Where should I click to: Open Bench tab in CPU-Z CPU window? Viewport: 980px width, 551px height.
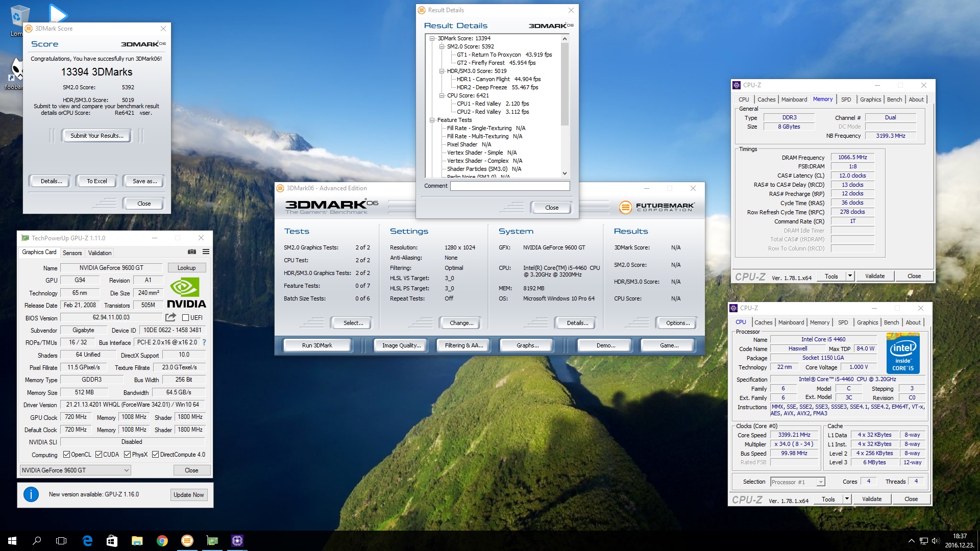[x=891, y=322]
